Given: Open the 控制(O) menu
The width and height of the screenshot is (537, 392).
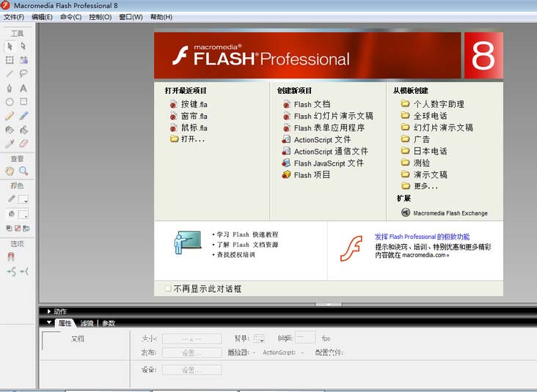Looking at the screenshot, I should point(100,17).
